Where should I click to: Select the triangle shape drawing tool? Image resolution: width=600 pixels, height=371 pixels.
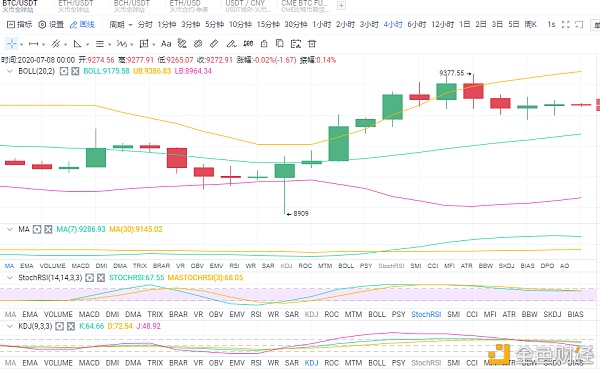[77, 44]
